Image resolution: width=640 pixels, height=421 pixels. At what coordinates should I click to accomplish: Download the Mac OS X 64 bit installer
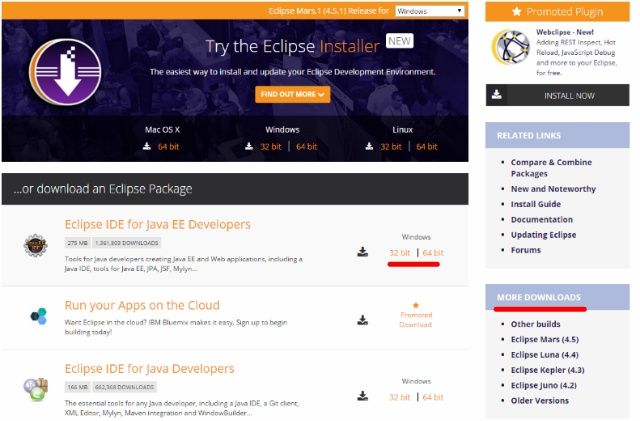169,147
